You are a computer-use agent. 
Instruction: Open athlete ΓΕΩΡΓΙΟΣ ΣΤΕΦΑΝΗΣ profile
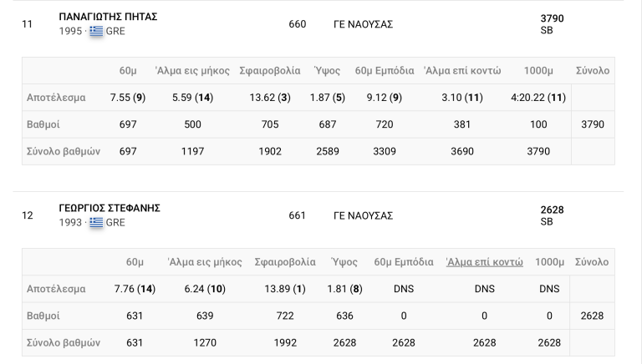[110, 208]
